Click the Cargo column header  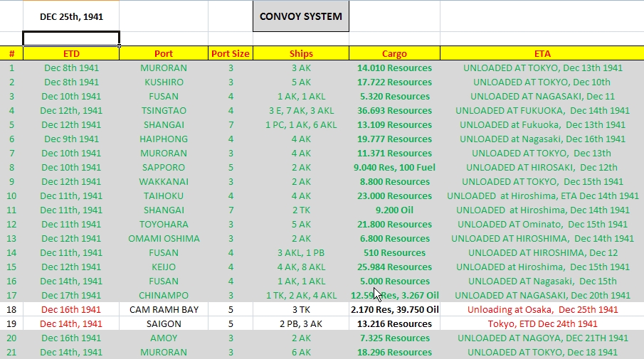tap(394, 53)
